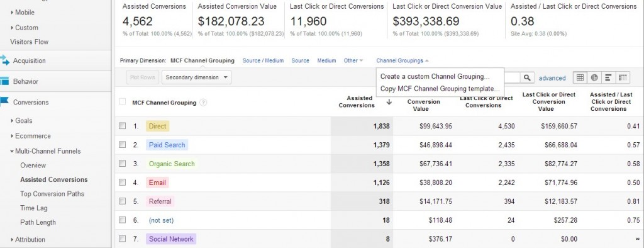Choose Copy MCF Channel Grouping template
Screen dimensions: 644x248
(x=440, y=88)
